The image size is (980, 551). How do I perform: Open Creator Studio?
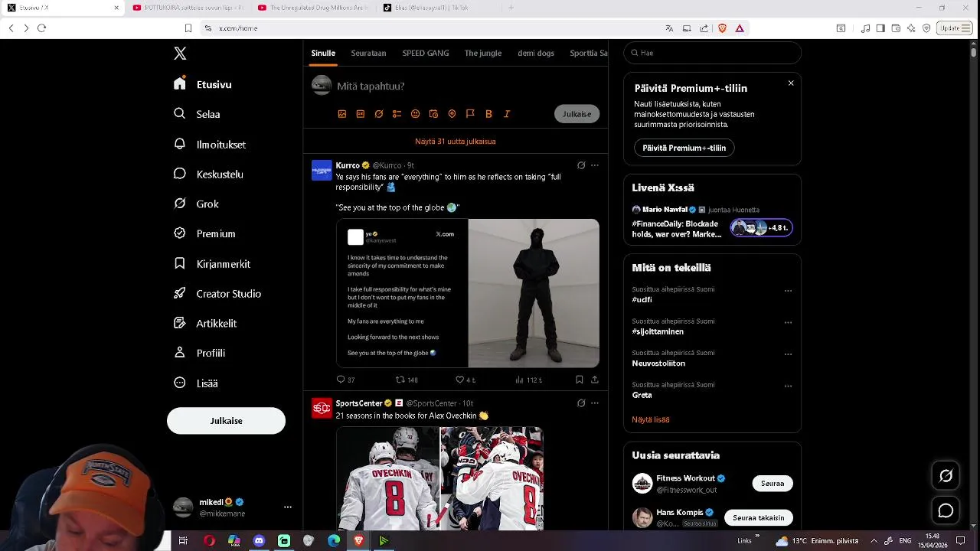218,293
